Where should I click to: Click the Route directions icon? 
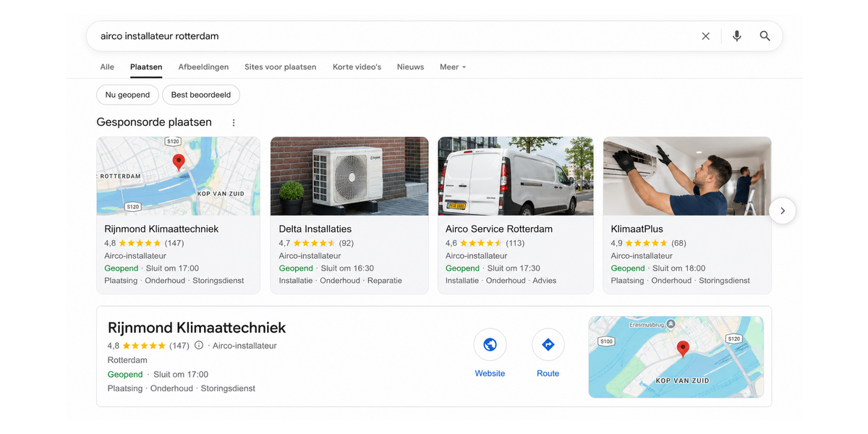tap(548, 345)
